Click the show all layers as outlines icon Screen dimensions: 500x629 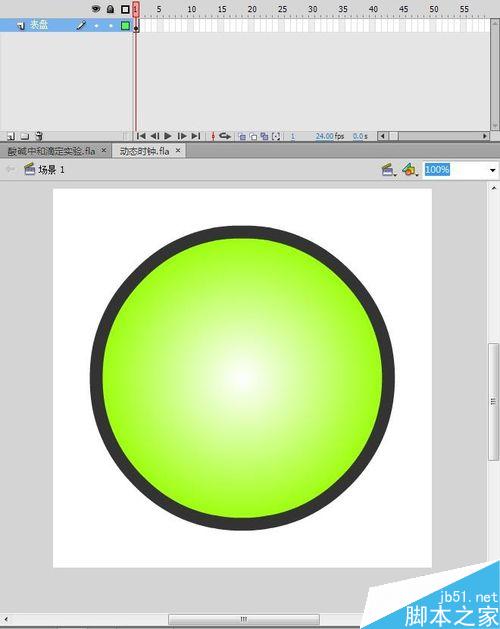click(x=125, y=9)
